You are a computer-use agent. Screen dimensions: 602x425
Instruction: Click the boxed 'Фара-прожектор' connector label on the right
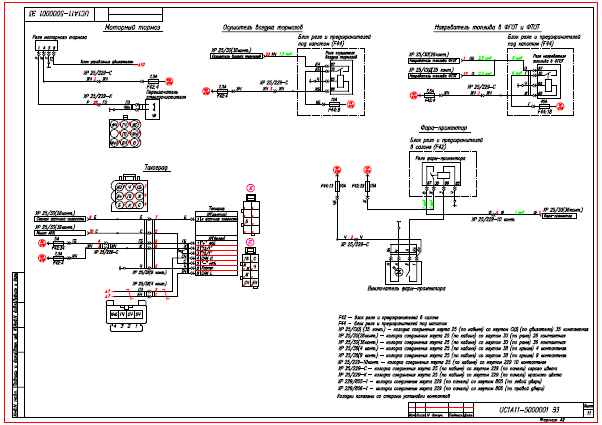click(559, 216)
